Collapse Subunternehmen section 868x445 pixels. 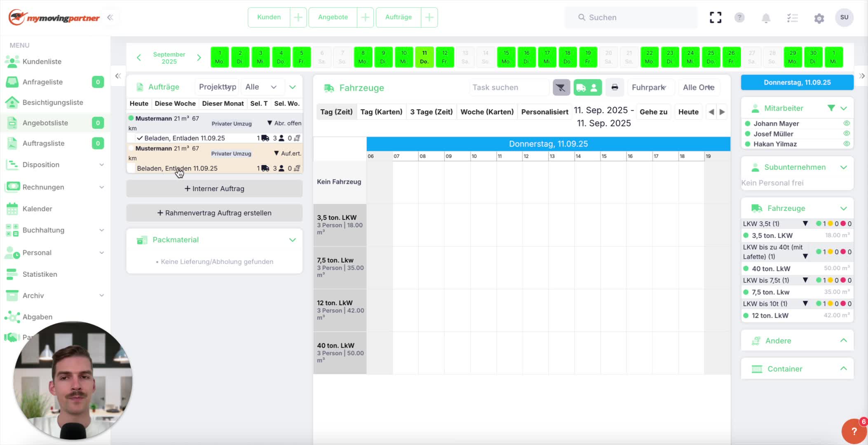pyautogui.click(x=844, y=167)
